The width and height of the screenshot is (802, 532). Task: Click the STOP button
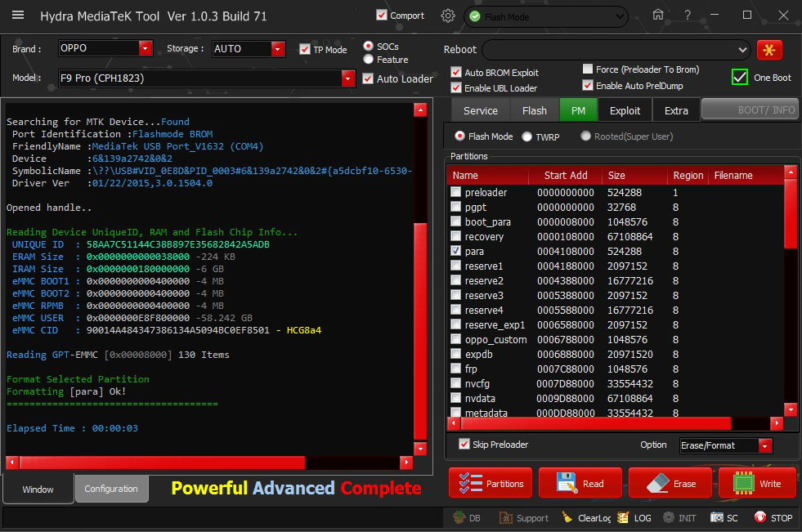coord(773,517)
